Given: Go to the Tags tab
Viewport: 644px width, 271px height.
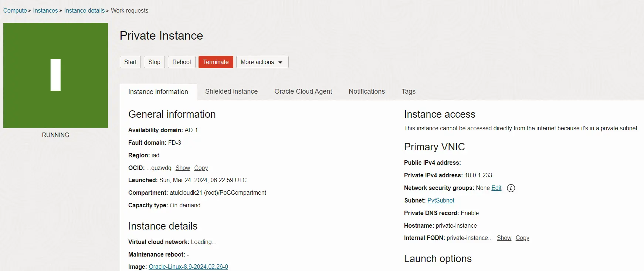Looking at the screenshot, I should click(408, 91).
